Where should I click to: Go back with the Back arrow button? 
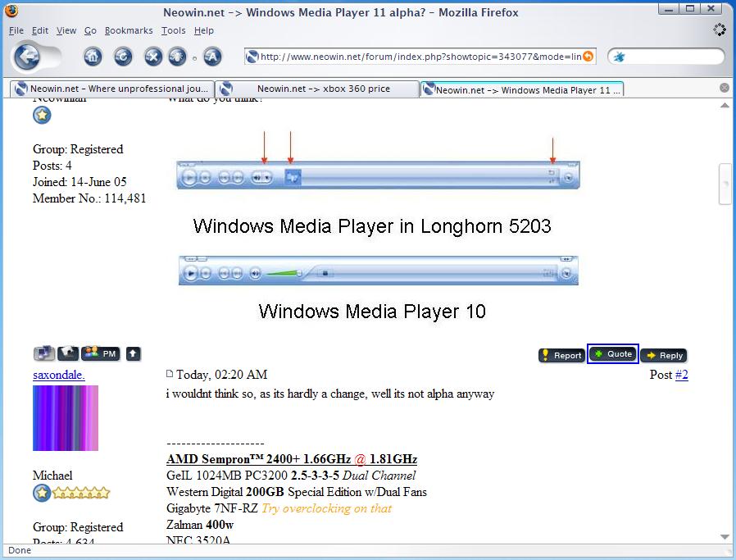coord(27,57)
